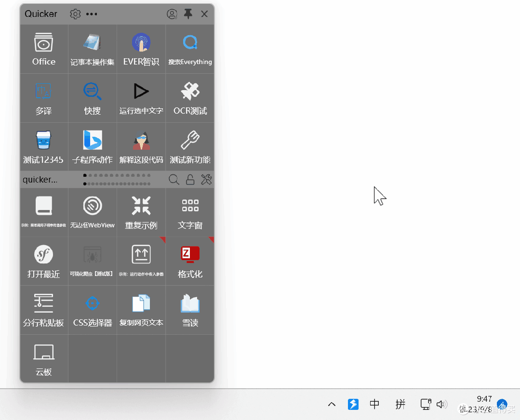Run the 格式化 format action
The width and height of the screenshot is (520, 420).
190,261
